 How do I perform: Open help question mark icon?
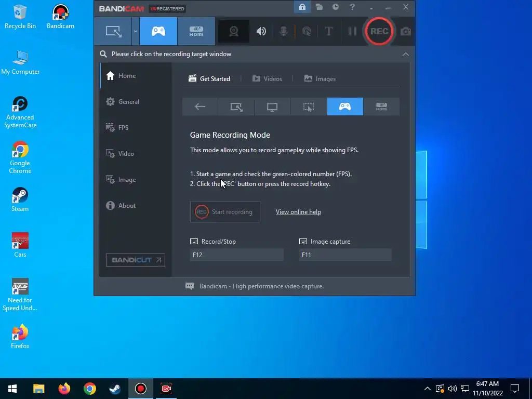352,7
